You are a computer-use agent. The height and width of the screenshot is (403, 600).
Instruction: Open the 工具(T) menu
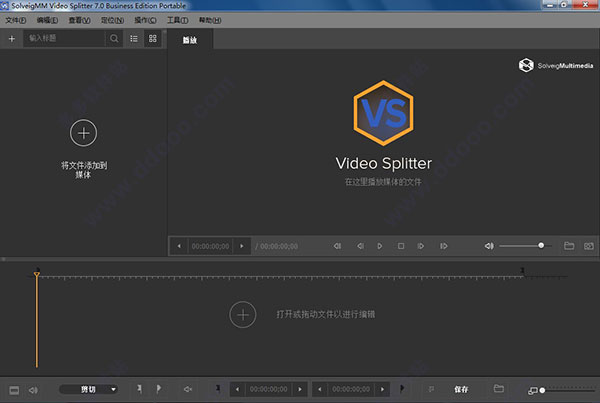178,20
